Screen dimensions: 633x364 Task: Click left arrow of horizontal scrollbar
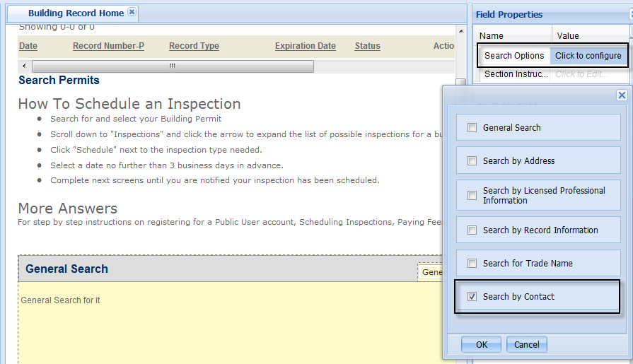(x=25, y=66)
